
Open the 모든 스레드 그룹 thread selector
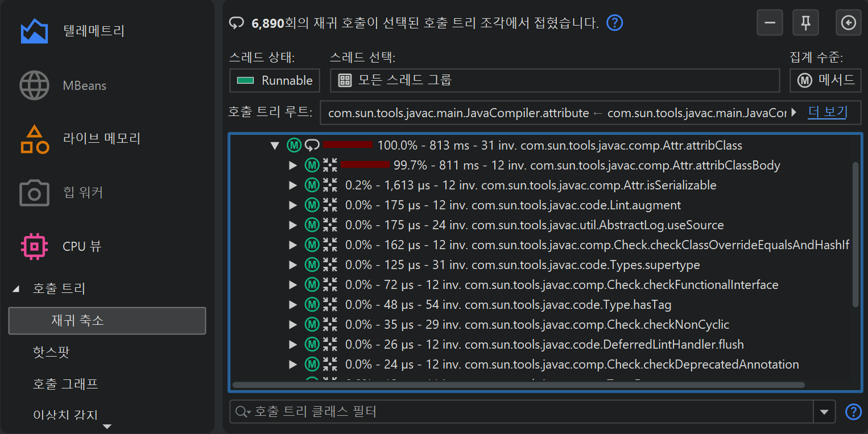click(x=554, y=81)
